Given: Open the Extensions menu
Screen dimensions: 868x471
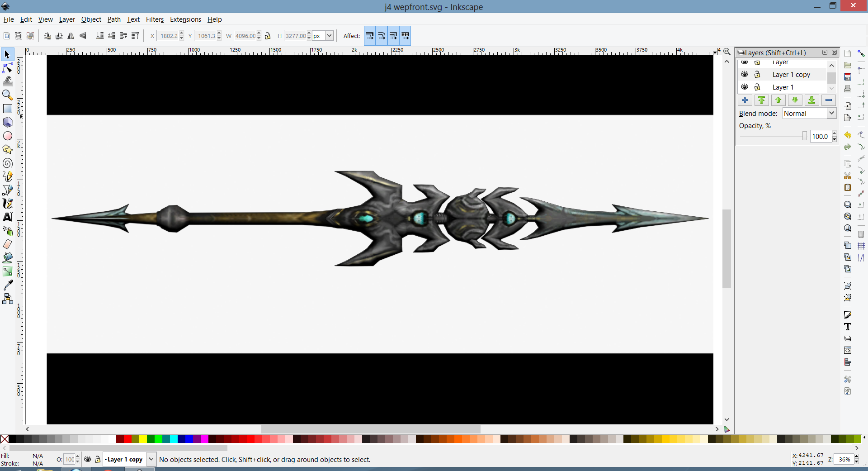Looking at the screenshot, I should point(185,19).
